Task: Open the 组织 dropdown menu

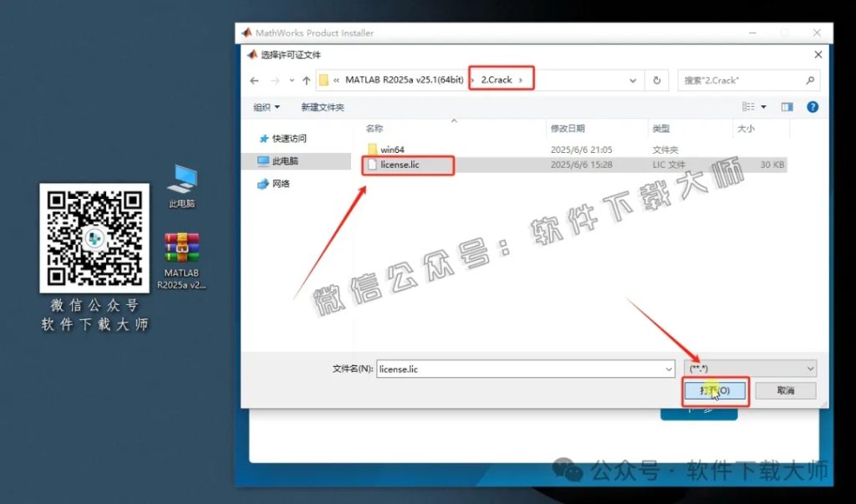Action: 266,107
